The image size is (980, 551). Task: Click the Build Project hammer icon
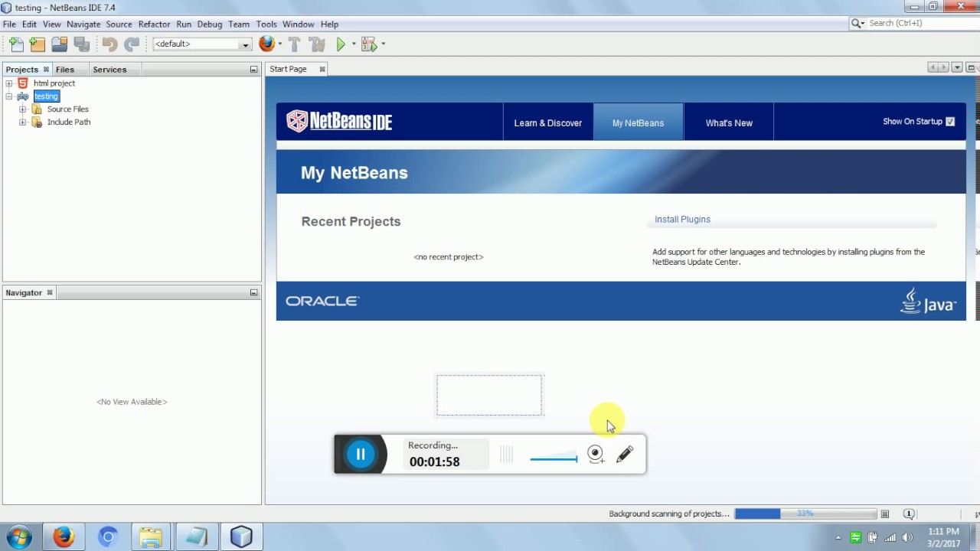coord(295,44)
